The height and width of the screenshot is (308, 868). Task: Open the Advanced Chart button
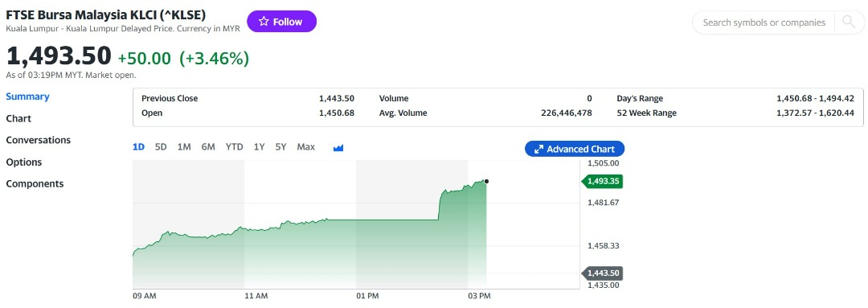574,149
